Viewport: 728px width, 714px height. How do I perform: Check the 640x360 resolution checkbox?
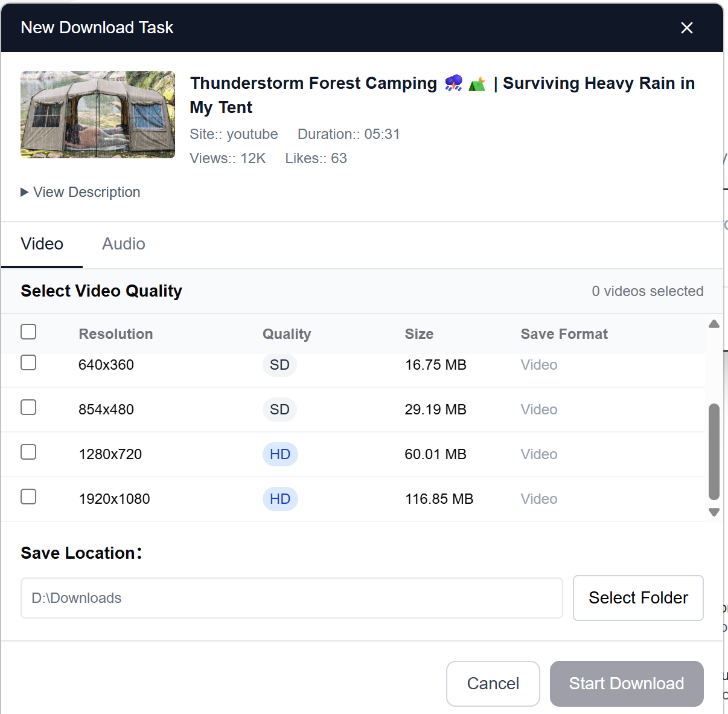tap(28, 362)
